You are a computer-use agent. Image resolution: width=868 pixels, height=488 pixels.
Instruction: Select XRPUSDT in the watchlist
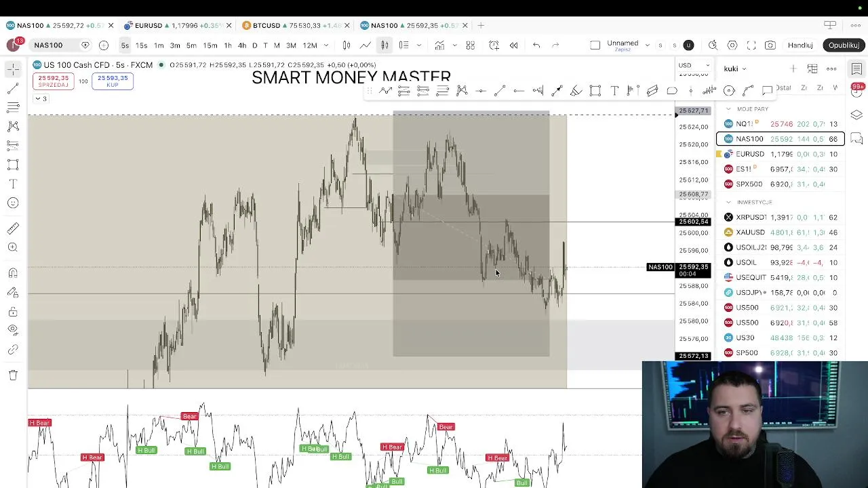[x=781, y=218]
